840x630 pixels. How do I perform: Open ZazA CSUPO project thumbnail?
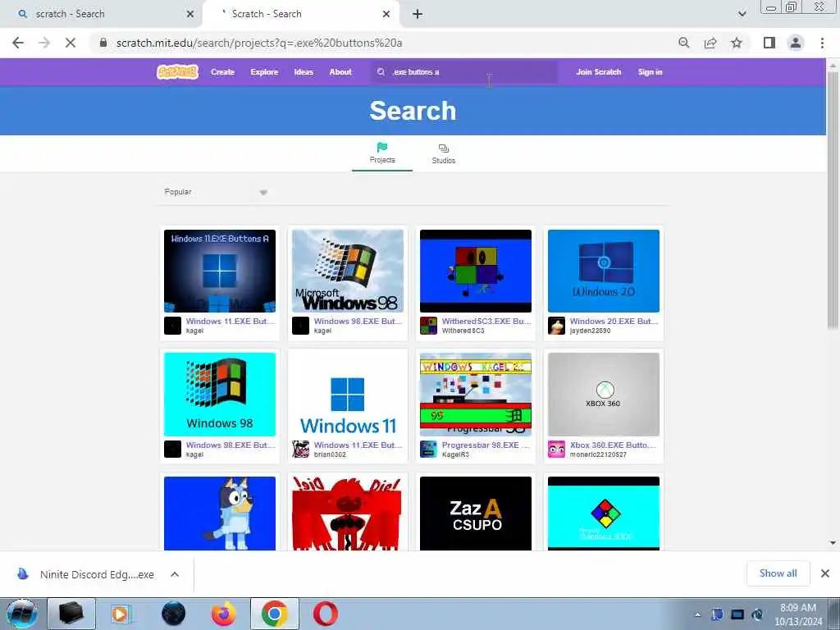pos(476,514)
